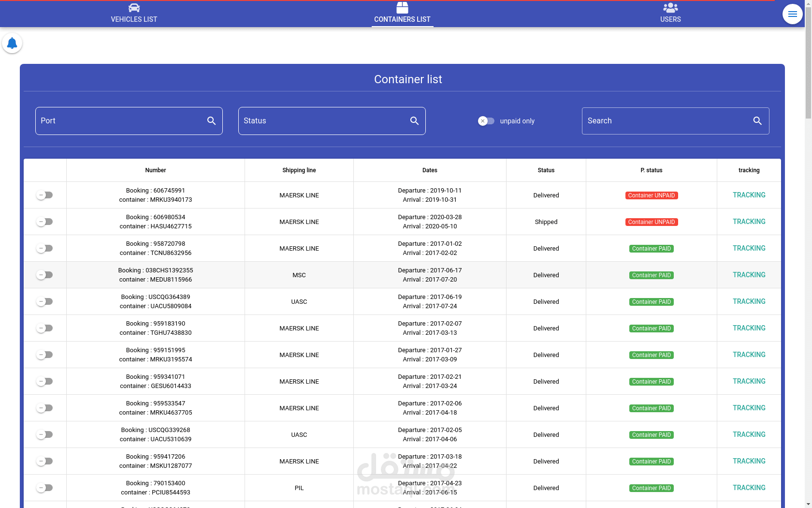Click scrollbar up arrow at top right
Image resolution: width=812 pixels, height=508 pixels.
[x=808, y=3]
